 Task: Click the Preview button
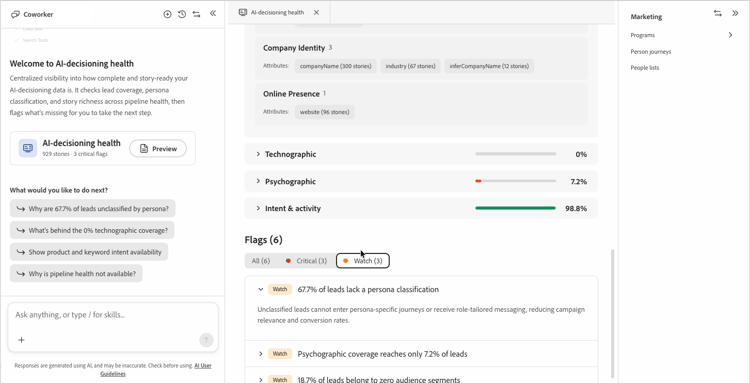158,149
